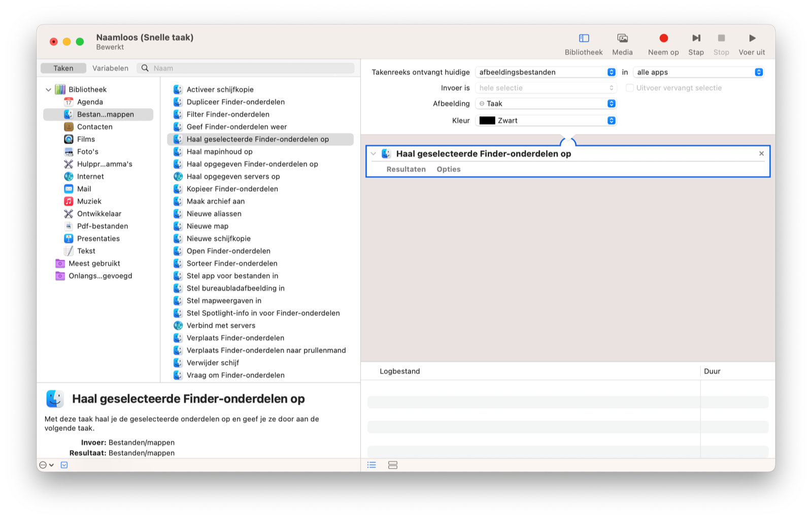Open the Resultaten tab of the action
This screenshot has width=812, height=520.
click(x=406, y=169)
